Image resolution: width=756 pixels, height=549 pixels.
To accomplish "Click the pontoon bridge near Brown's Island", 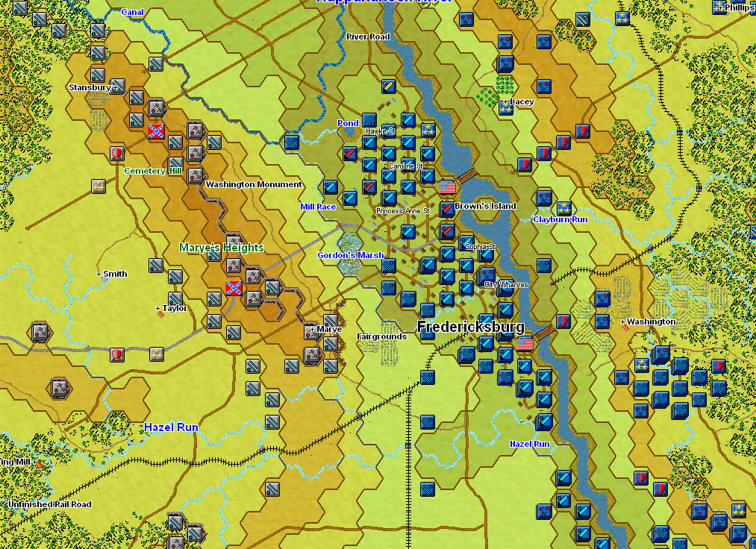I will (466, 175).
